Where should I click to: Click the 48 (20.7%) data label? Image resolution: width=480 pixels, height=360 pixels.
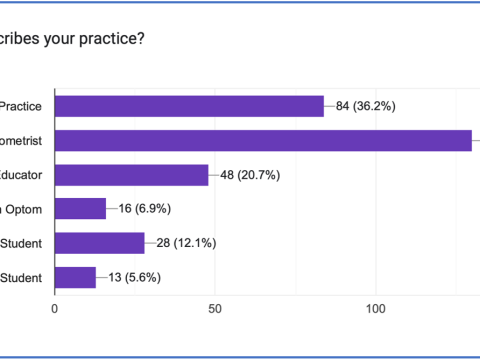point(250,175)
